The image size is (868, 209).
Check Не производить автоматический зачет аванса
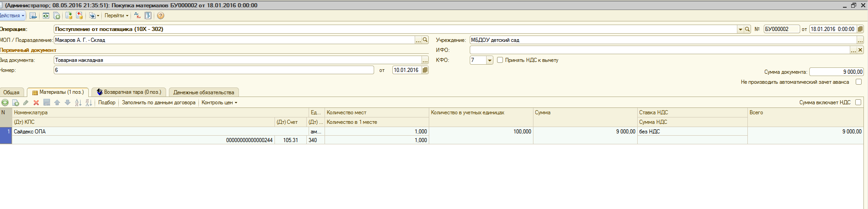click(858, 82)
